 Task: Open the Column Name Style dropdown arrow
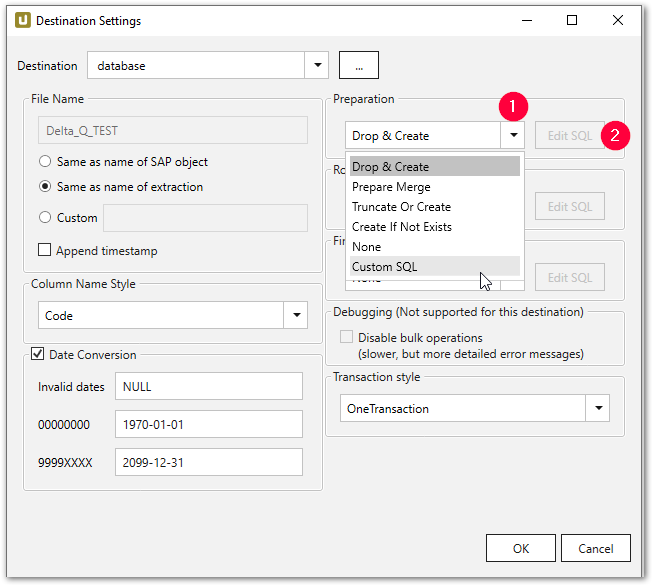tap(297, 315)
